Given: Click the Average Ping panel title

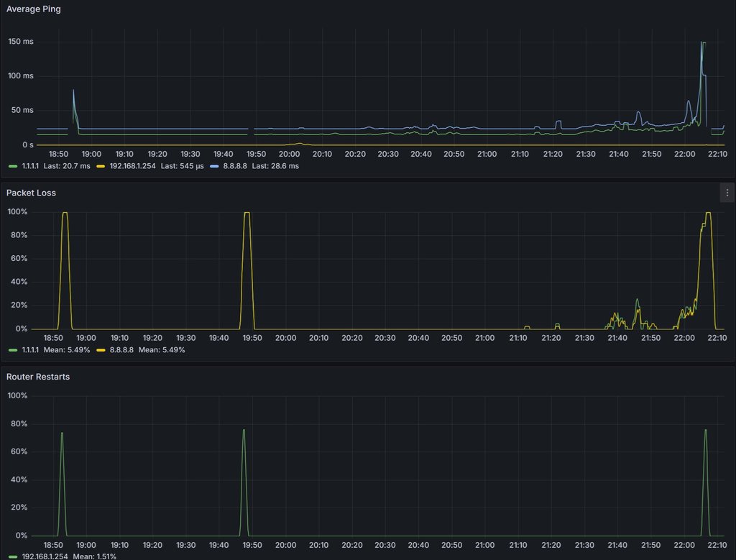Looking at the screenshot, I should click(x=34, y=9).
